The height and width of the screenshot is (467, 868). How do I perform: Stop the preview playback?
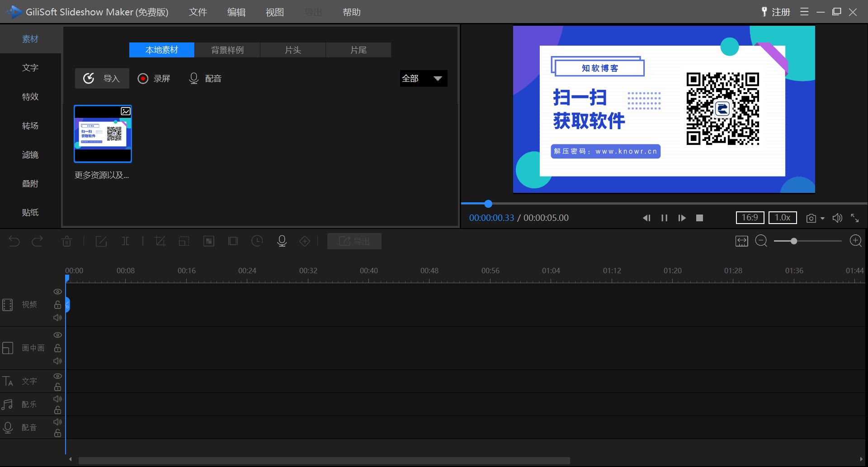[x=699, y=218]
